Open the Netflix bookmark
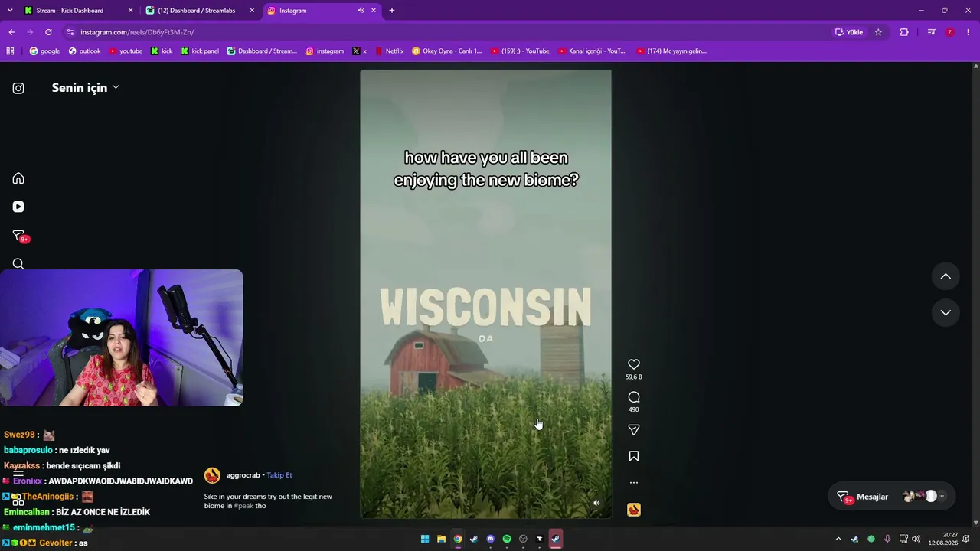 389,51
